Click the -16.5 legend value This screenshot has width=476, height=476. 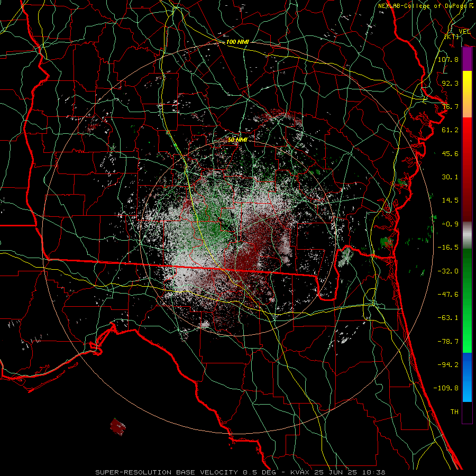pos(448,248)
